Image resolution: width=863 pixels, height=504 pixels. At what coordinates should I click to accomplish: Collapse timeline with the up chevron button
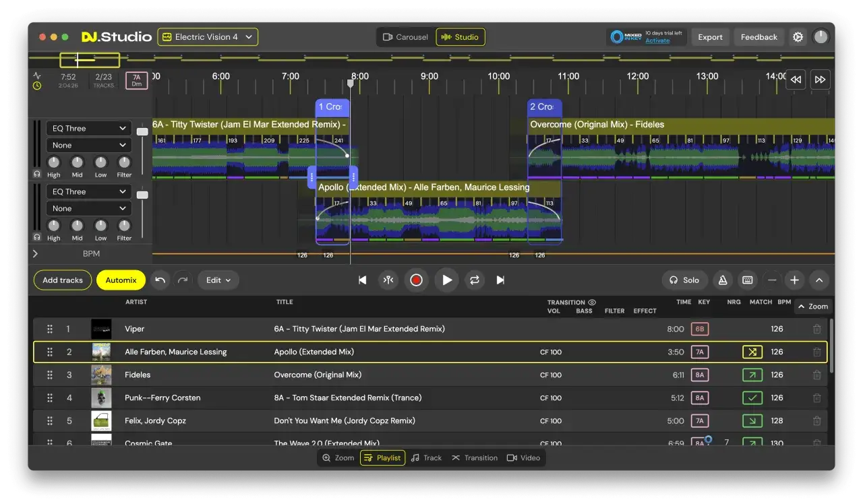(x=819, y=280)
